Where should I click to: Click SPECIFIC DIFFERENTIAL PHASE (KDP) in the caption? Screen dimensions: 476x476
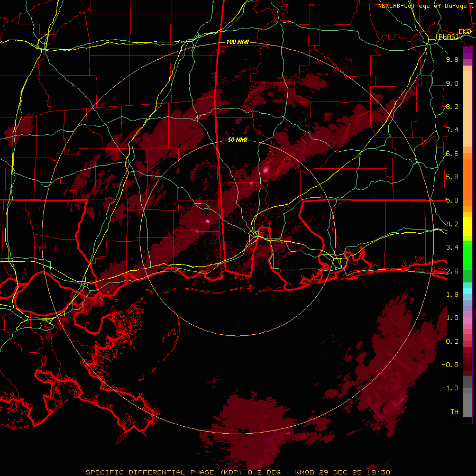[x=165, y=472]
